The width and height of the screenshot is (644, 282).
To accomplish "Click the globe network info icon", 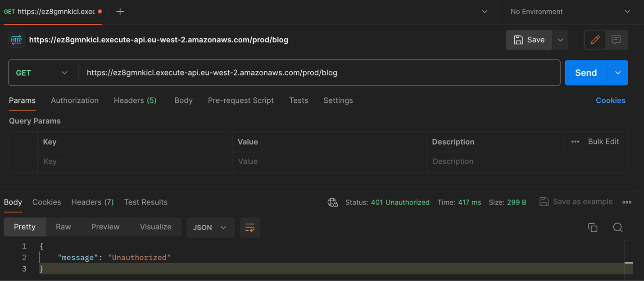I will pyautogui.click(x=333, y=202).
